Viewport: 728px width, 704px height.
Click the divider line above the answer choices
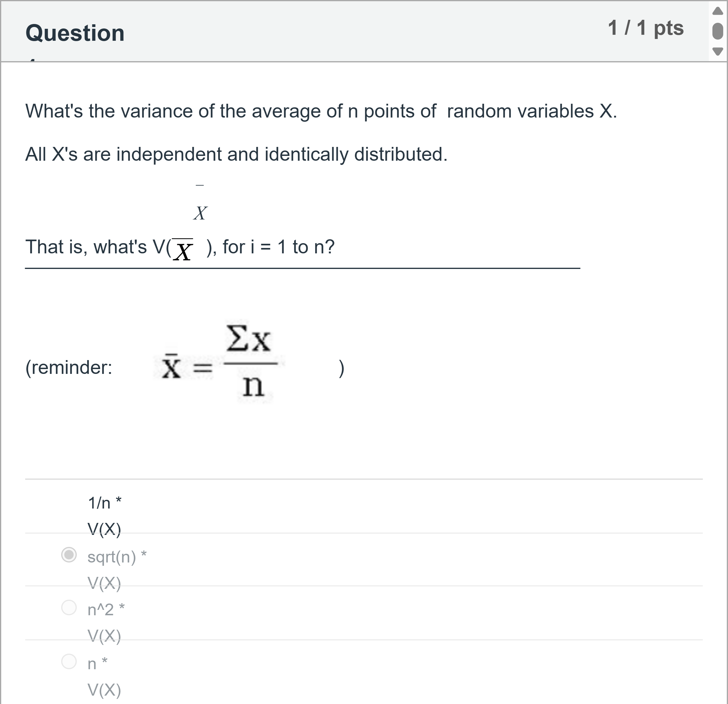(364, 479)
